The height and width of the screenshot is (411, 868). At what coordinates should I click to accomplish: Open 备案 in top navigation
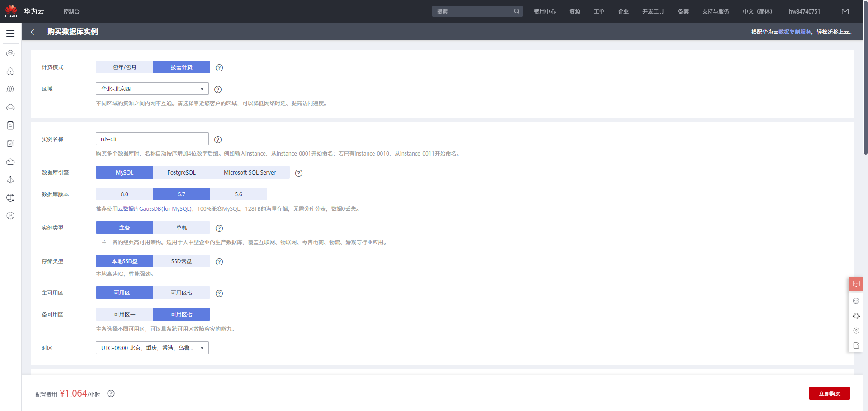[x=683, y=11]
